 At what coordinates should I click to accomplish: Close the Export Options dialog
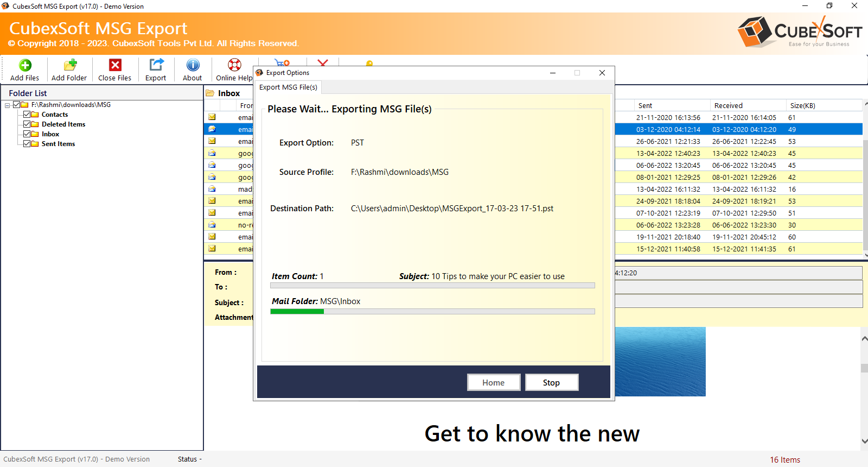(x=602, y=73)
